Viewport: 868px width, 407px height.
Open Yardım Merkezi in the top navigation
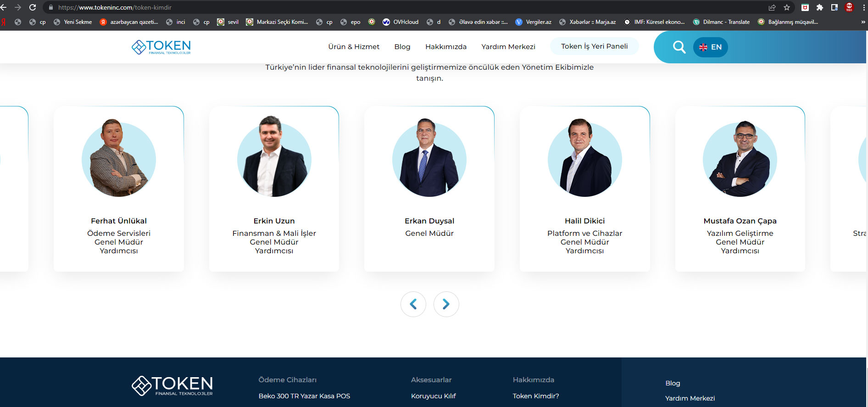pos(508,47)
